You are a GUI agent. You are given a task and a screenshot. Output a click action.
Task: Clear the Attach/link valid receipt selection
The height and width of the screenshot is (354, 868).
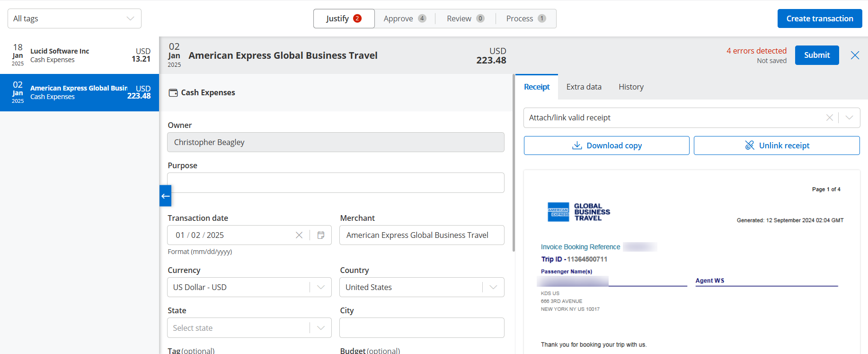[x=829, y=118]
